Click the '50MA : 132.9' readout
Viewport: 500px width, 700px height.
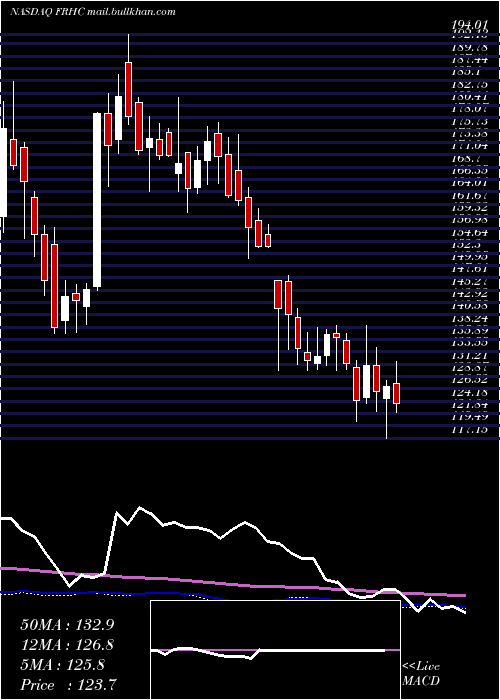coord(66,625)
